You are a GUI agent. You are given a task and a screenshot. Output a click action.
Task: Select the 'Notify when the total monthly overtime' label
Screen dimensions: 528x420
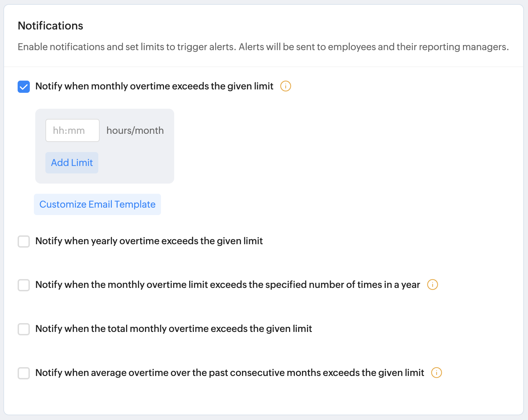(174, 329)
